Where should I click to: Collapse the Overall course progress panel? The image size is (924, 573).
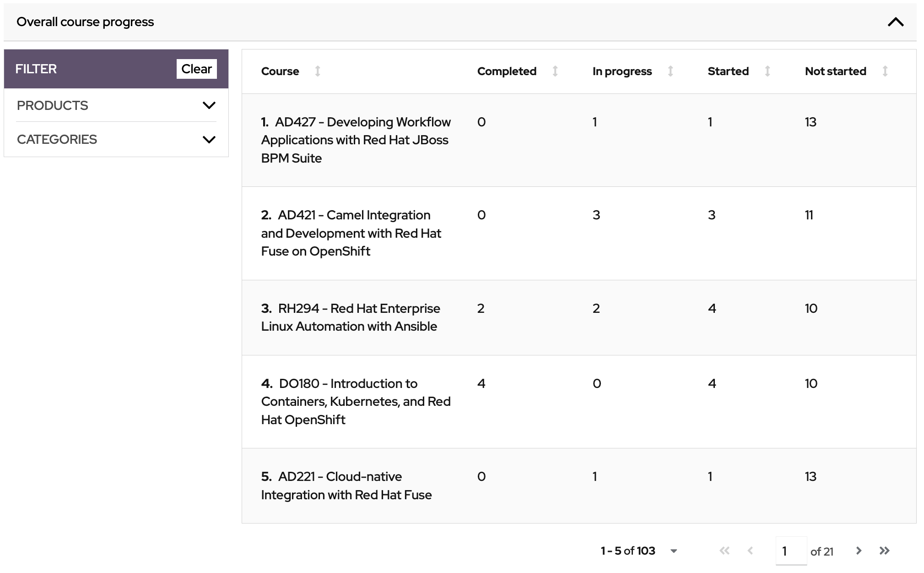[x=896, y=21]
